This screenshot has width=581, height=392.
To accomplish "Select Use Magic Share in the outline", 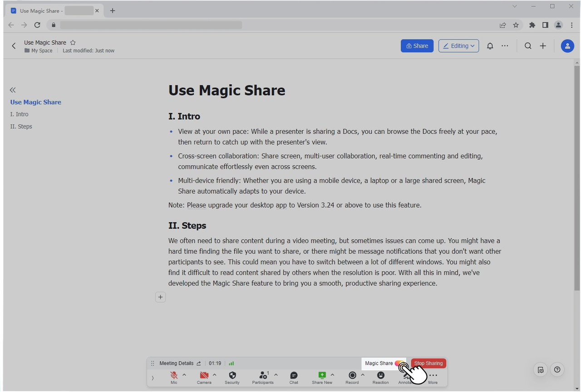I will (x=35, y=102).
